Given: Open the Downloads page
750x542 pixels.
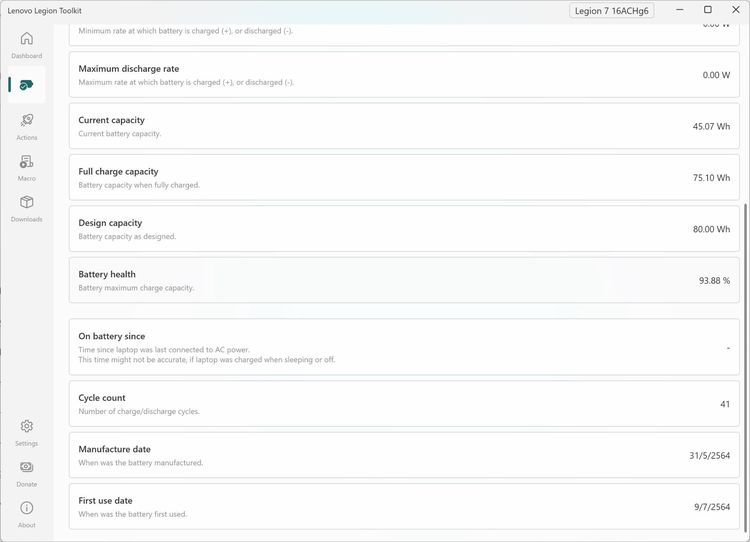Looking at the screenshot, I should (27, 208).
